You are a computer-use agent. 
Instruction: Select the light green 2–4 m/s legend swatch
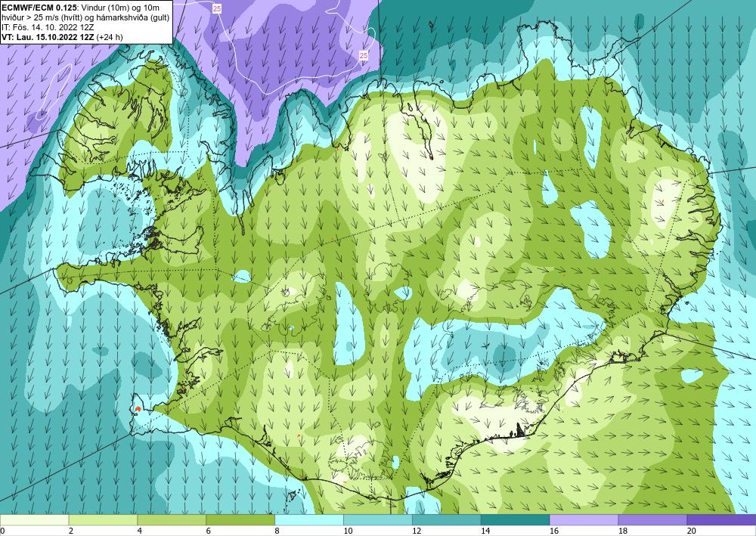(x=103, y=520)
